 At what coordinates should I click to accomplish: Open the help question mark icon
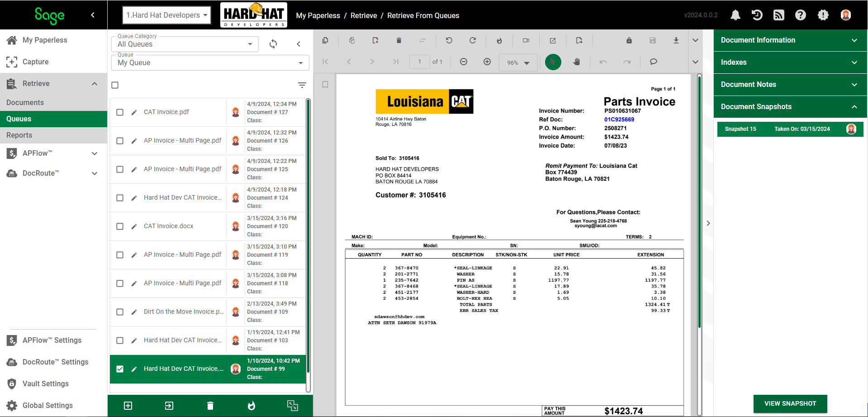[801, 15]
